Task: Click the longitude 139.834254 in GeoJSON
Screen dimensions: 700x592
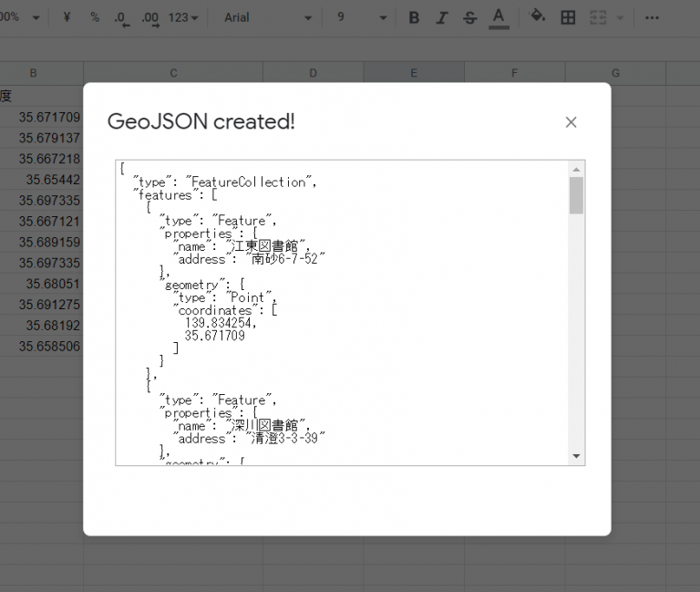Action: [x=221, y=323]
